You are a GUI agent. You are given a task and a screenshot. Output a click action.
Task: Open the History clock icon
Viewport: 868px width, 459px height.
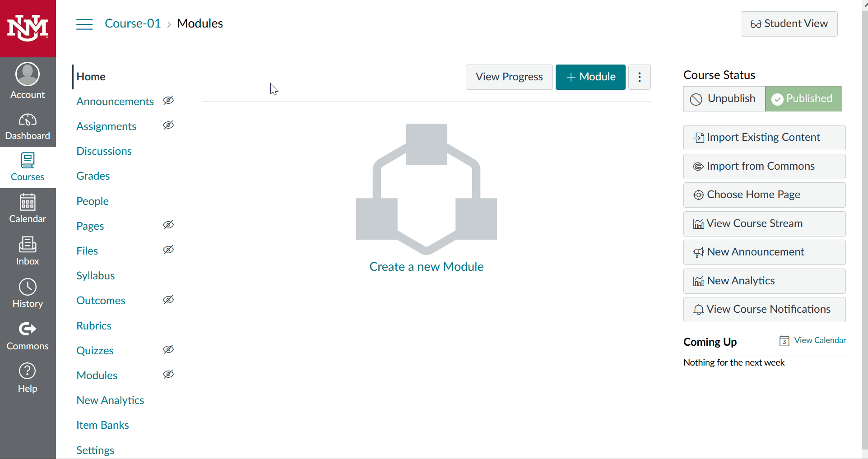tap(28, 287)
